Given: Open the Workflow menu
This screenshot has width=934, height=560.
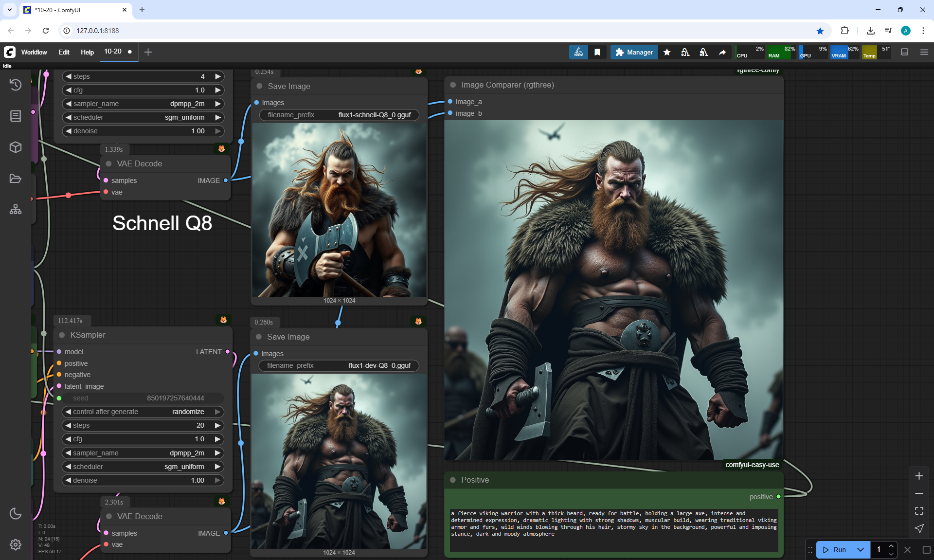Looking at the screenshot, I should (x=34, y=52).
